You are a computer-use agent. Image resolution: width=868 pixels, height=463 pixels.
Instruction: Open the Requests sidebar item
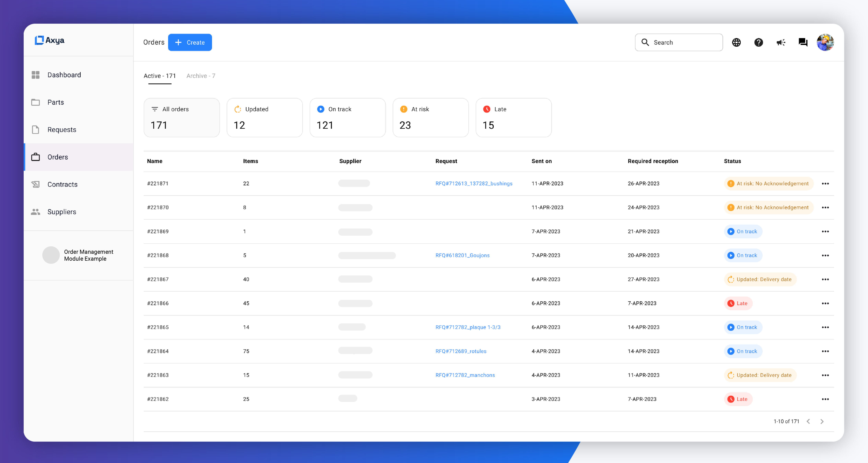pos(62,130)
